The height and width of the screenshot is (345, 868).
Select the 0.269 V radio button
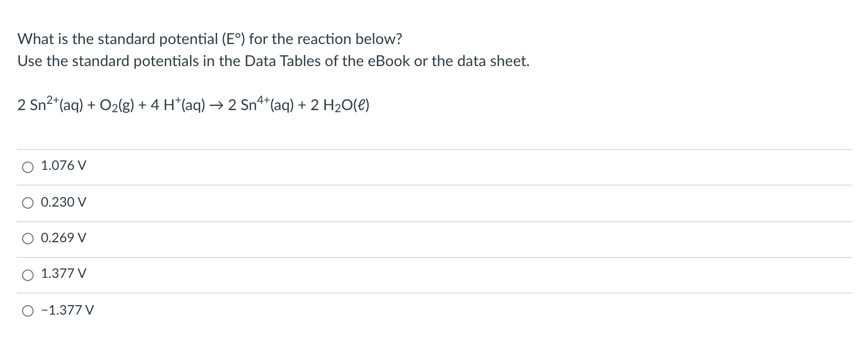(27, 239)
